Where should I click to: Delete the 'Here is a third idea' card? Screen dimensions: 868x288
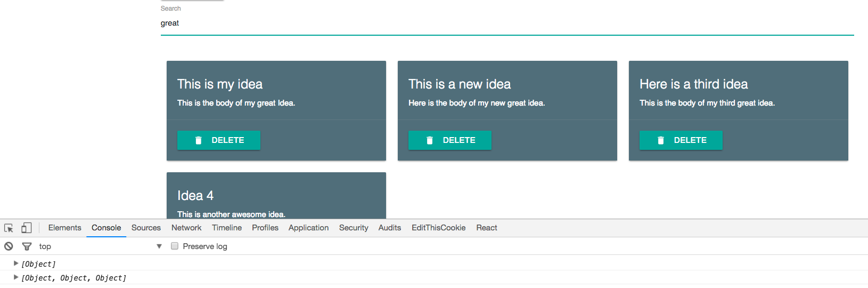tap(681, 140)
